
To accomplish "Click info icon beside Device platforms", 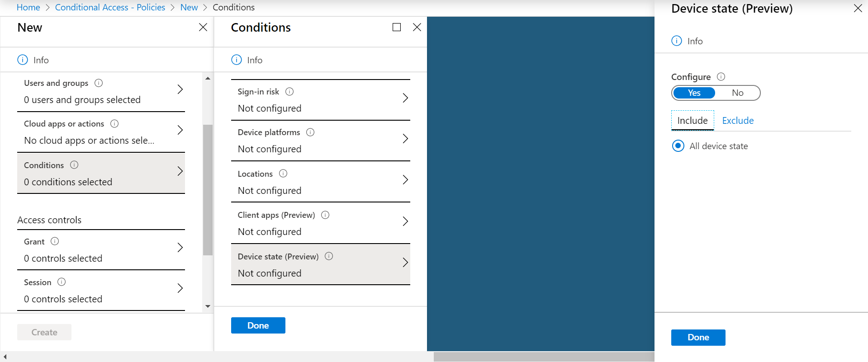I will click(310, 132).
